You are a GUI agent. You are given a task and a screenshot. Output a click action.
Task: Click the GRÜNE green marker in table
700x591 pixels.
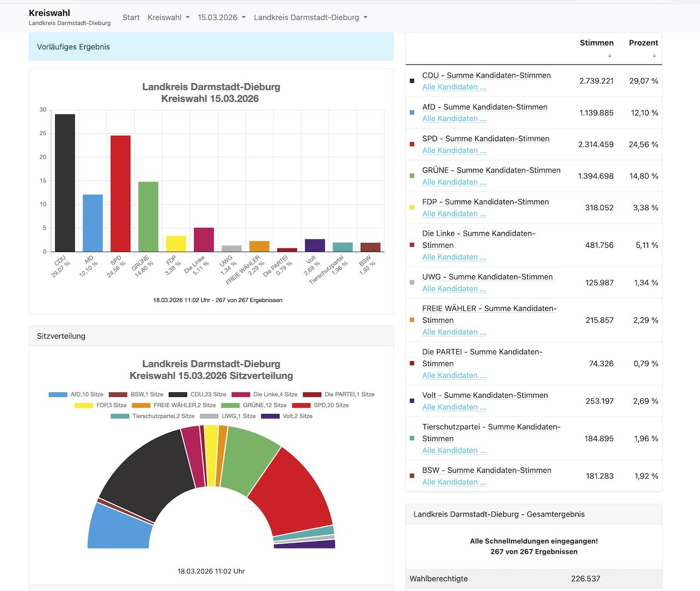(412, 176)
